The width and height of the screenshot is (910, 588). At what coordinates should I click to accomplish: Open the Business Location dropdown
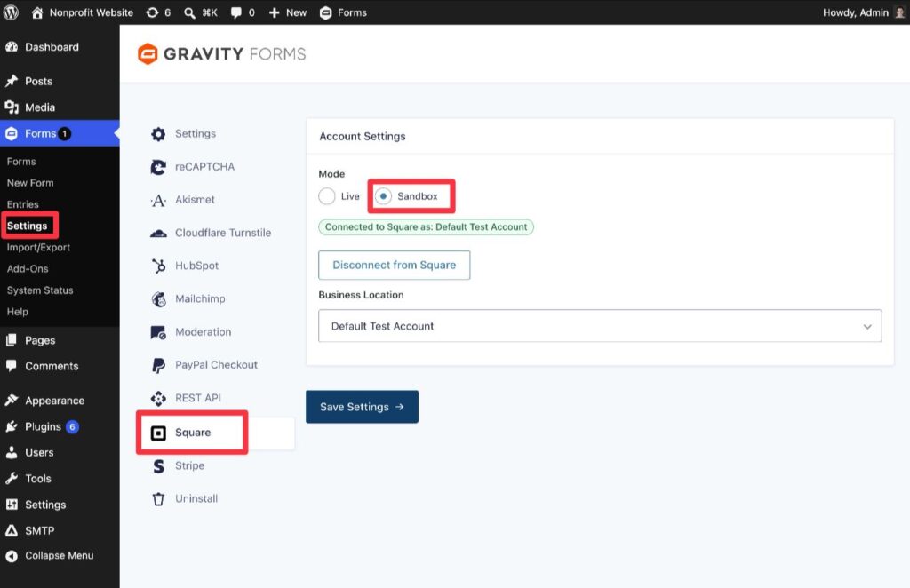tap(600, 326)
